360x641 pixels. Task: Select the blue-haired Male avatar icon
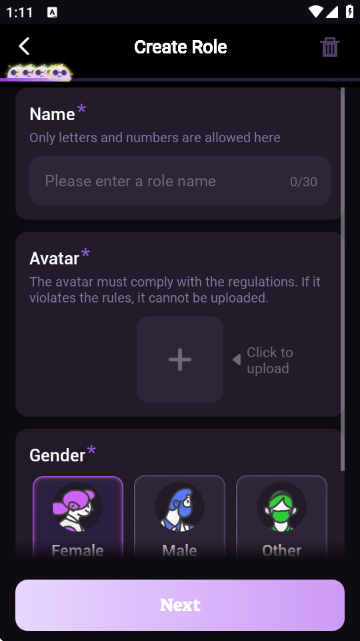pyautogui.click(x=180, y=507)
